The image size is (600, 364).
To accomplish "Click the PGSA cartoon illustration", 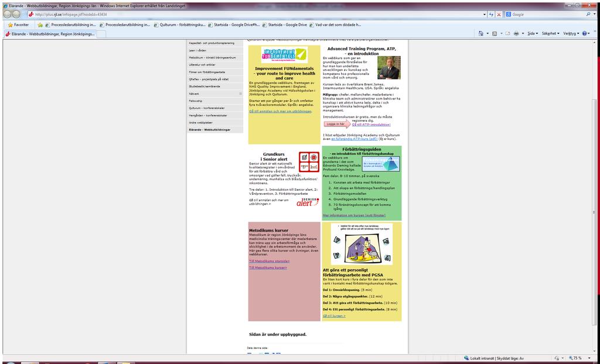I will (x=362, y=244).
